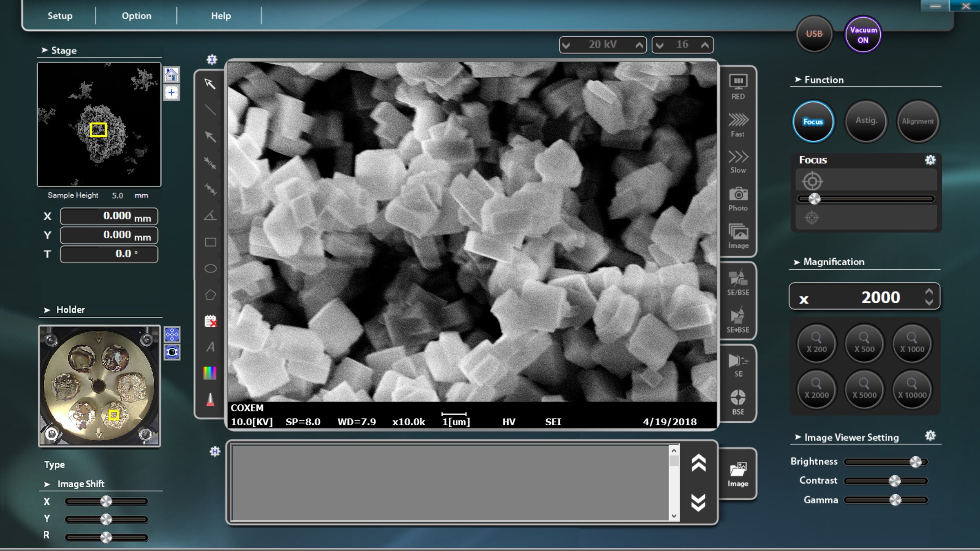Open the Setup menu

tap(60, 16)
